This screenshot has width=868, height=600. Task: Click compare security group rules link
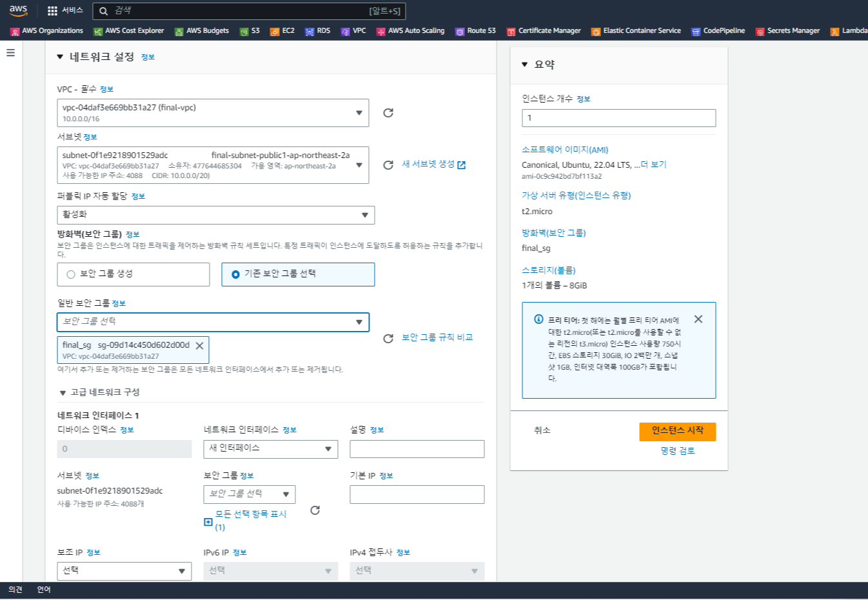tap(437, 337)
